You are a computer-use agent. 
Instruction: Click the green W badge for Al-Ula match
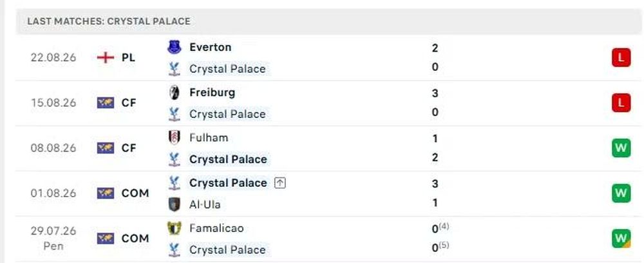[x=621, y=193]
